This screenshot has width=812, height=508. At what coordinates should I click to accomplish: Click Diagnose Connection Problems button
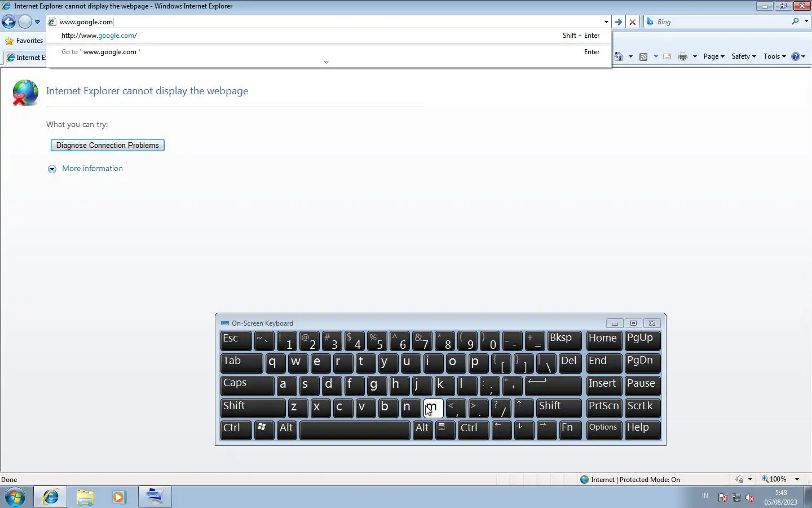[108, 145]
